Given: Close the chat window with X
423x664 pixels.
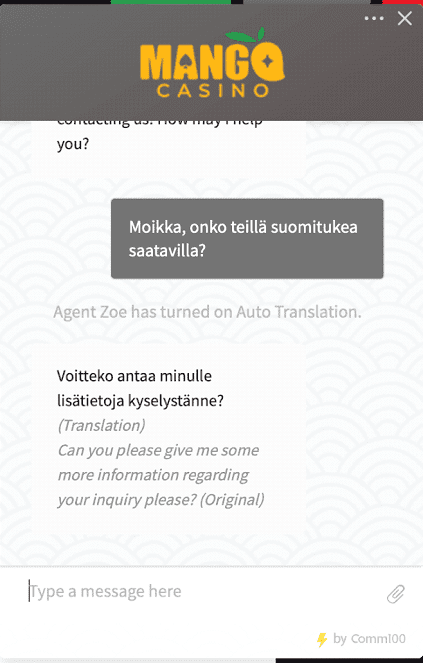Looking at the screenshot, I should pos(404,18).
